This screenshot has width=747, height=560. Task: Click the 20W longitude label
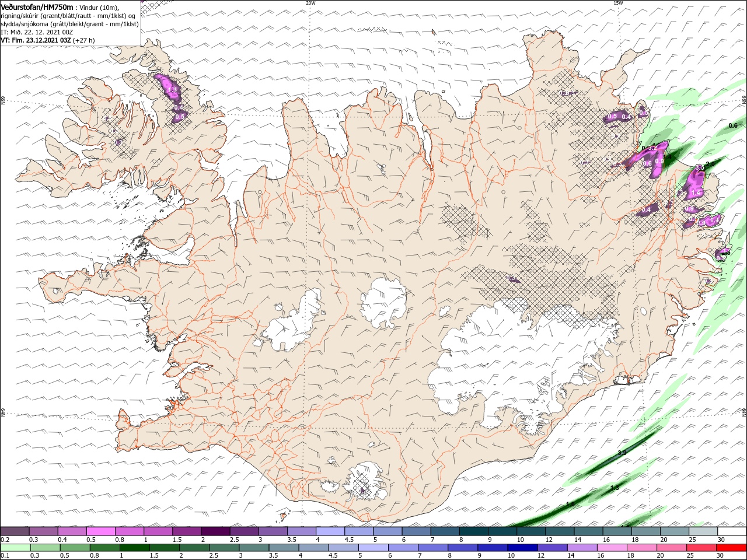310,3
